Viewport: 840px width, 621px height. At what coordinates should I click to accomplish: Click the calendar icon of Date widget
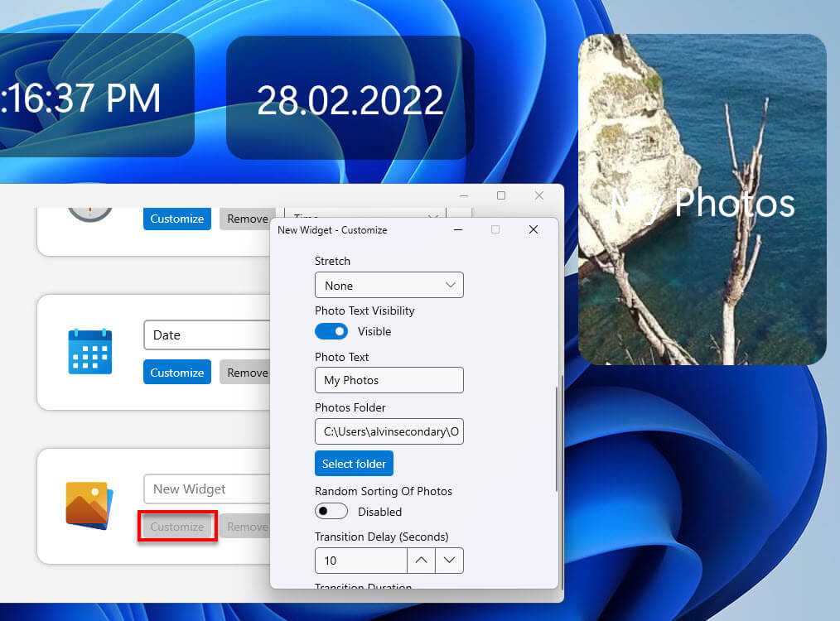click(89, 350)
